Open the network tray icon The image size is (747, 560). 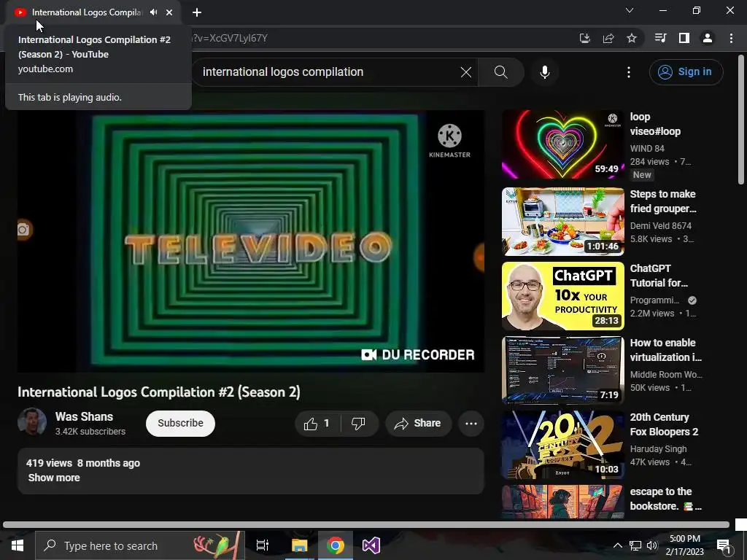(x=635, y=545)
